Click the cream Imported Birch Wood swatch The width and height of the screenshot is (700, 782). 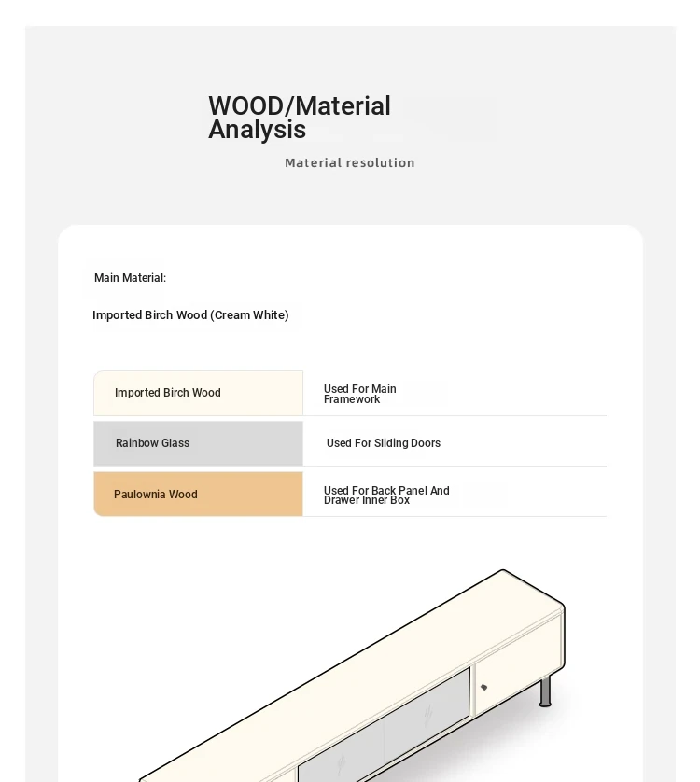(x=198, y=393)
